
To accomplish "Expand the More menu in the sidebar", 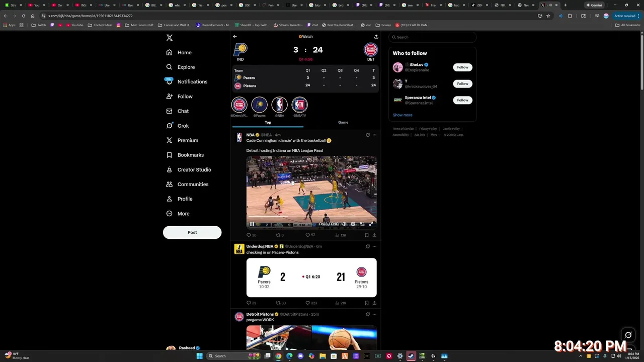I will coord(178,214).
